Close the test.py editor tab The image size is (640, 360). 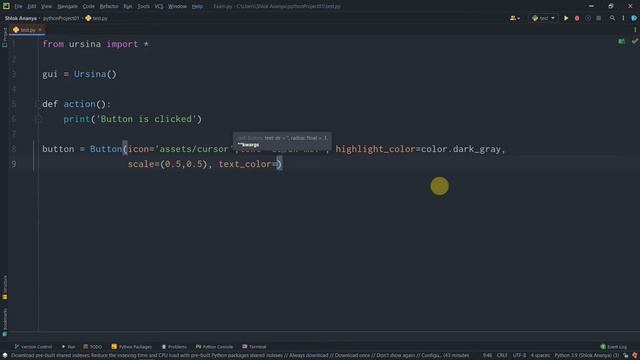pyautogui.click(x=40, y=30)
